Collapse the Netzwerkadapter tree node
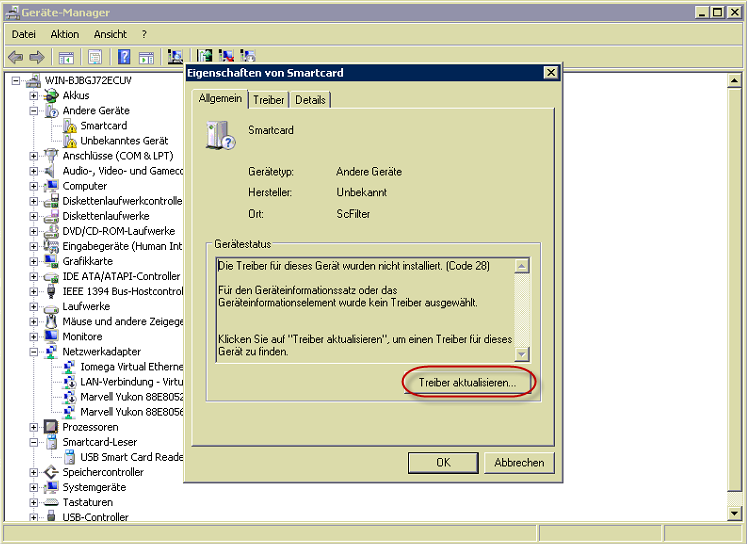The image size is (747, 544). click(x=33, y=352)
